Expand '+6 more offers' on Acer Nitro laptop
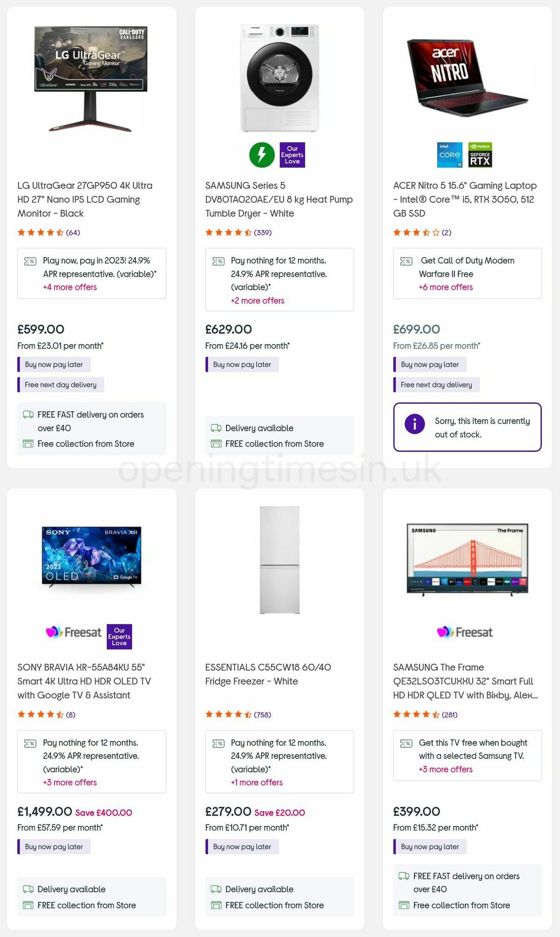Image resolution: width=560 pixels, height=937 pixels. point(446,287)
